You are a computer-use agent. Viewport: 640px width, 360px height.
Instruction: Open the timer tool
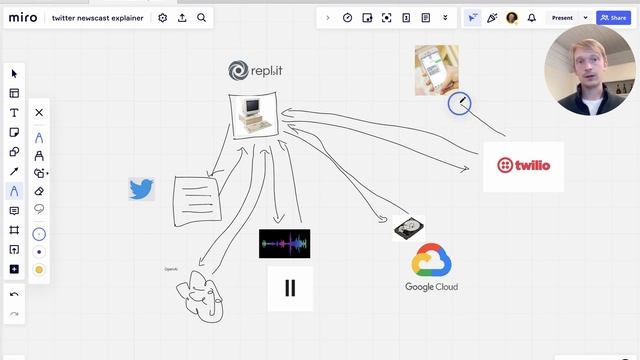347,18
